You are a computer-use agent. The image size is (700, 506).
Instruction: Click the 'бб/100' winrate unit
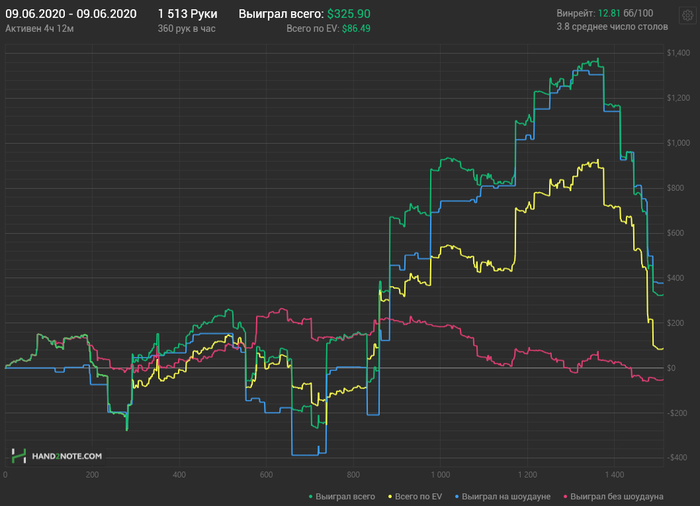pyautogui.click(x=638, y=13)
